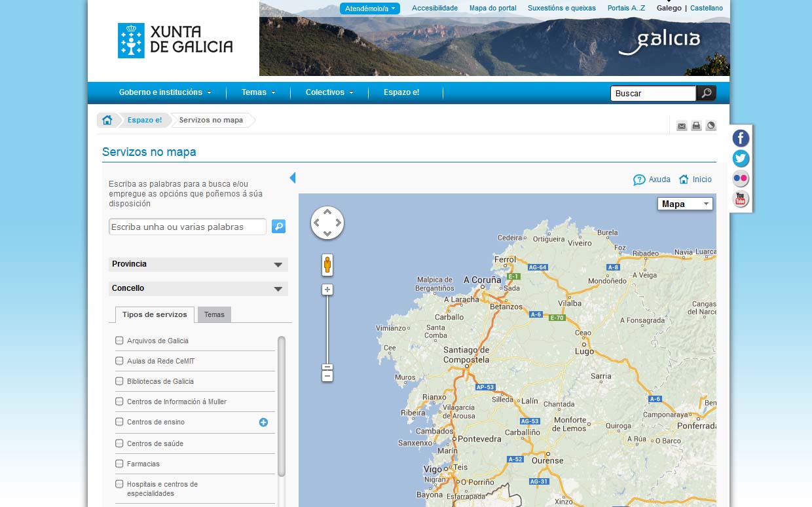Click the map zoom slider handle

point(327,367)
